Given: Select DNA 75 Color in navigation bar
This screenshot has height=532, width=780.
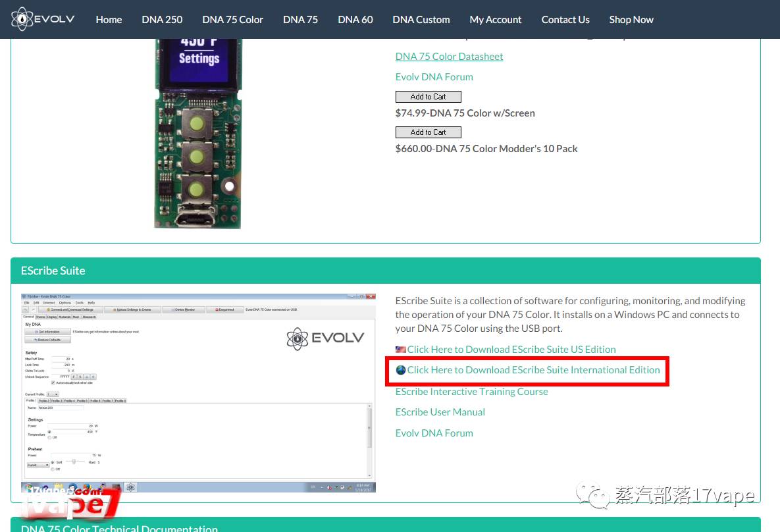Looking at the screenshot, I should 232,19.
